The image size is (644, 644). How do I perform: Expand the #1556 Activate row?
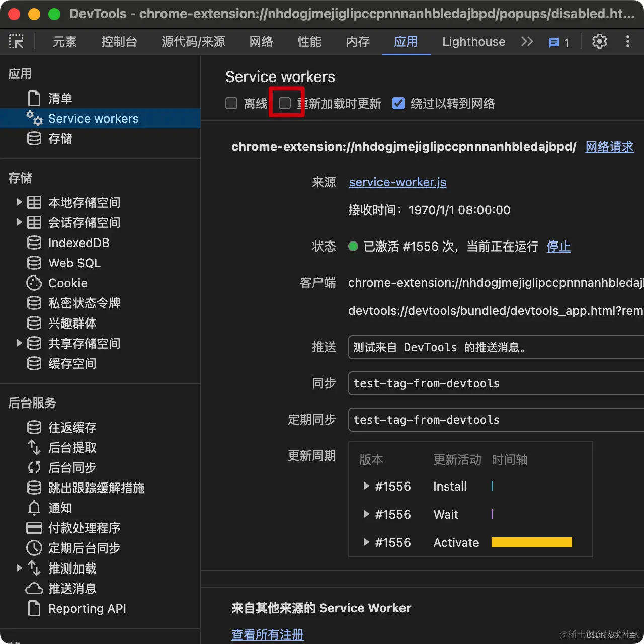(x=366, y=542)
